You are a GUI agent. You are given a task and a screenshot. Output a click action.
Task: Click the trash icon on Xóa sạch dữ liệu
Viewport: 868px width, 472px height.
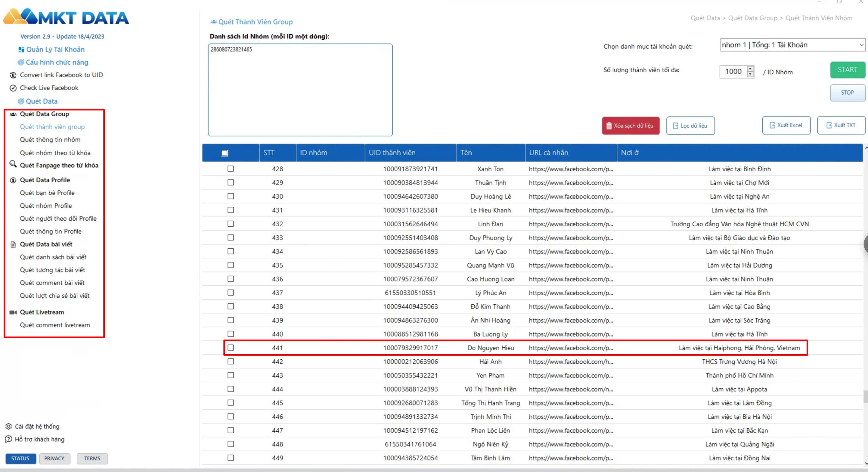tap(609, 126)
